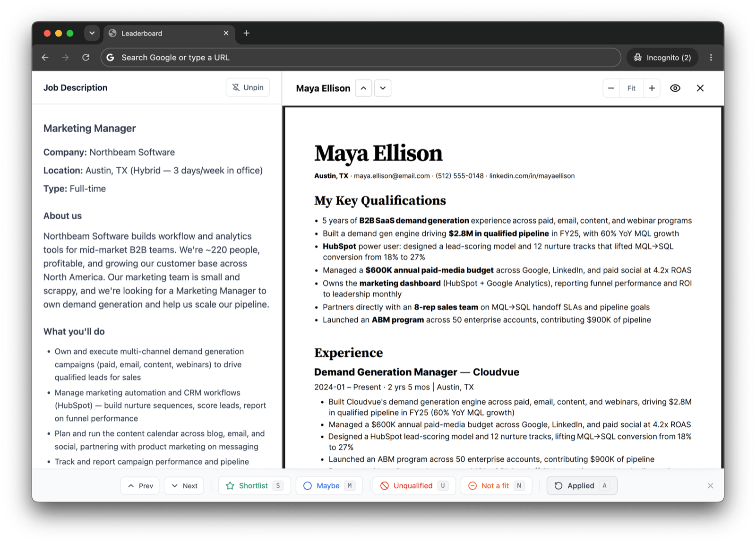Dismiss the bottom action bar

[x=710, y=486]
